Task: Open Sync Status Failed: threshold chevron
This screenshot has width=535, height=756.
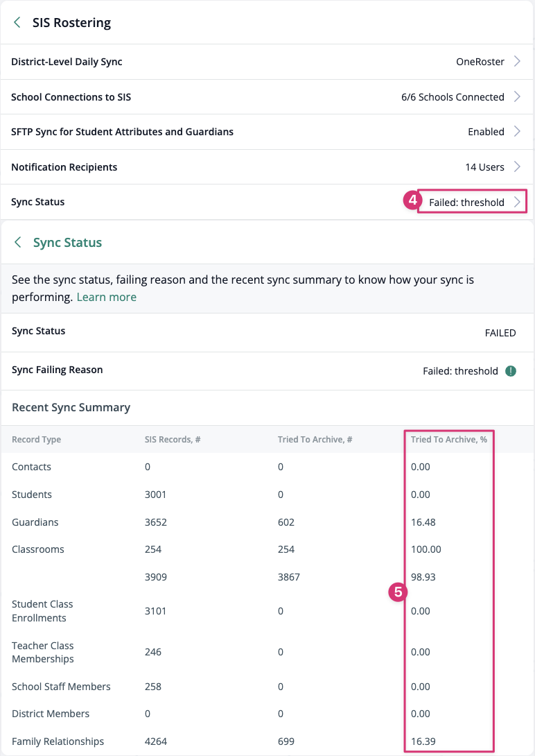Action: (517, 202)
